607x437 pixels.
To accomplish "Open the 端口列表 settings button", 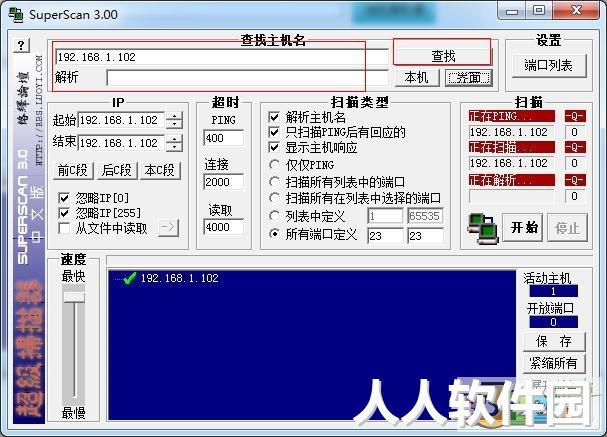I will coord(549,65).
